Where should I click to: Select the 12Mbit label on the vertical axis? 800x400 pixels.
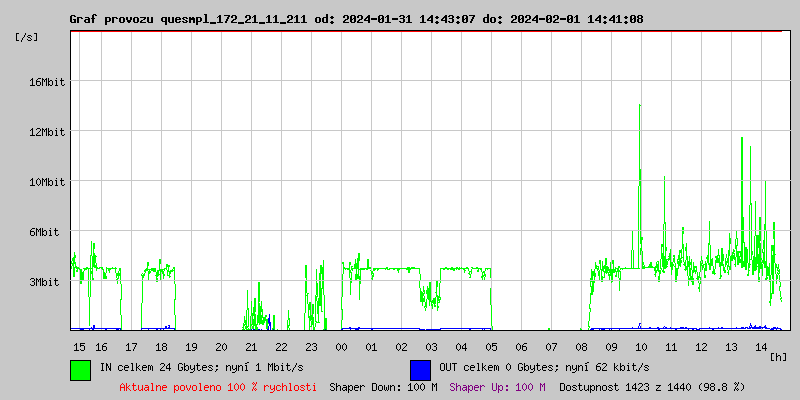click(x=47, y=132)
